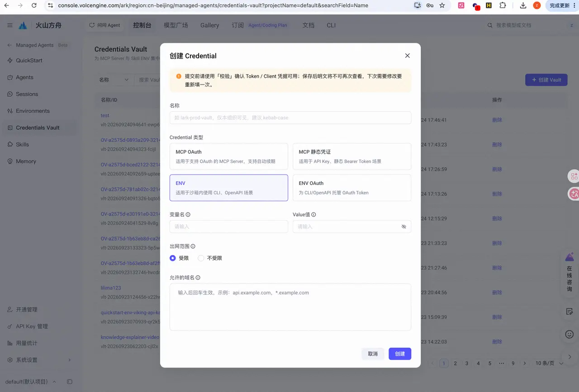
Task: Bookmark this page with the star icon
Action: point(442,5)
